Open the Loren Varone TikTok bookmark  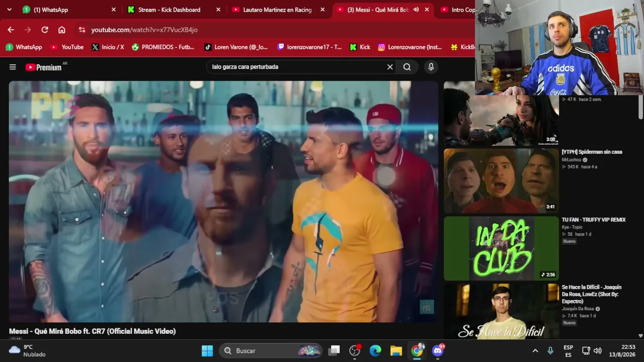click(x=236, y=47)
